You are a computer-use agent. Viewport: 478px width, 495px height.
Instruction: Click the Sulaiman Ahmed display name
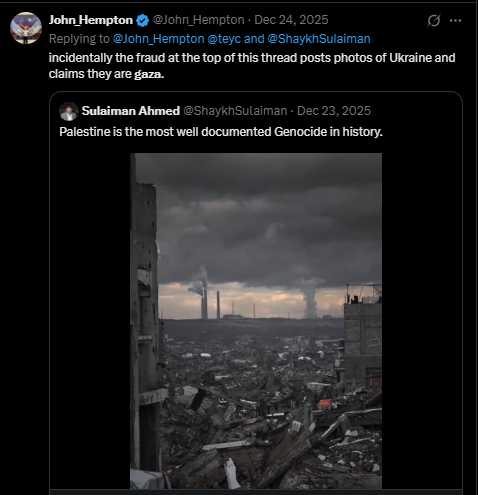coord(131,111)
